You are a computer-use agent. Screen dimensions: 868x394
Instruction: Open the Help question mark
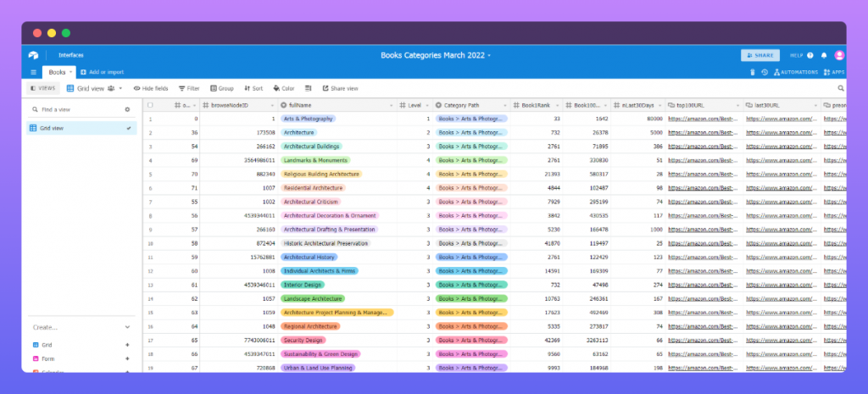pyautogui.click(x=810, y=55)
